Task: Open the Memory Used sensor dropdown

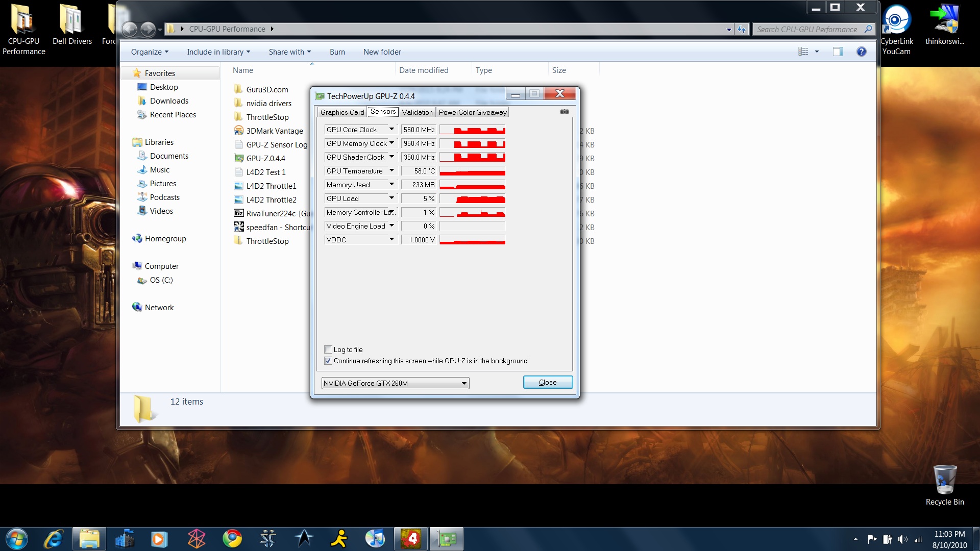Action: (391, 185)
